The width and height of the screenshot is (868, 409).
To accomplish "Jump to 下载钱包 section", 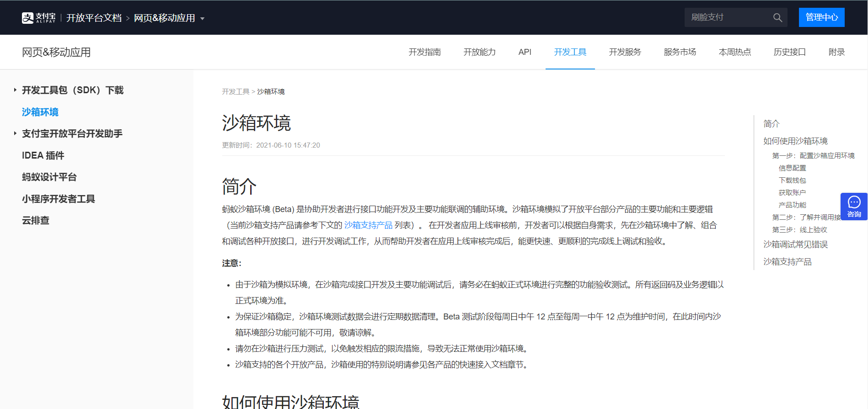I will [x=792, y=180].
